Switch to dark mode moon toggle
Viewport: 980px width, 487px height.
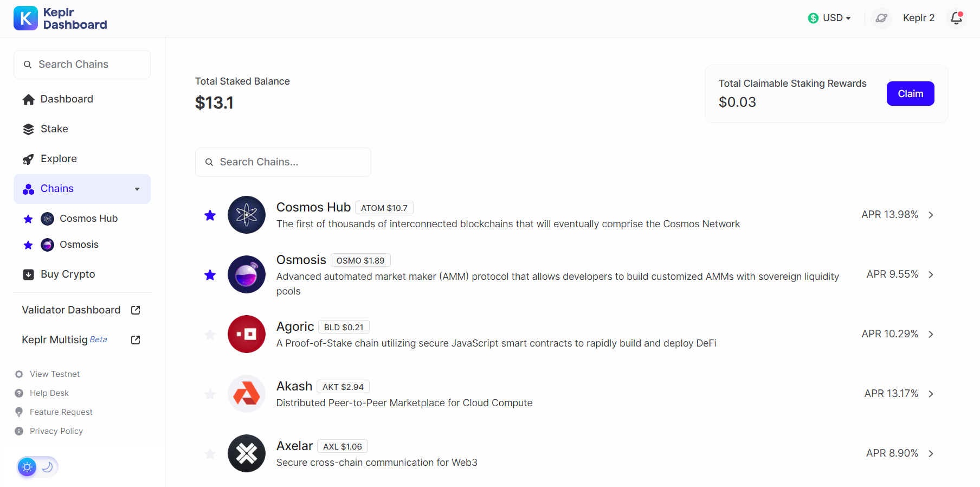pos(48,467)
